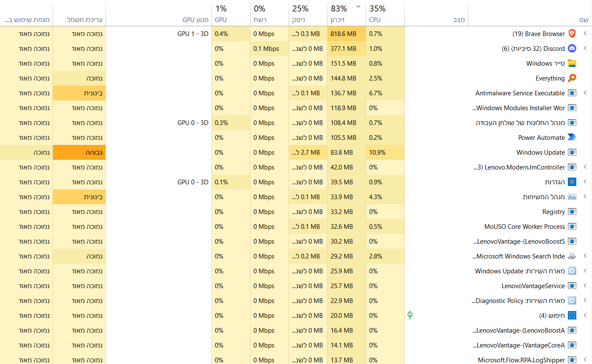The image size is (592, 364).
Task: Click the folder icon of סייר Windows
Action: (572, 64)
